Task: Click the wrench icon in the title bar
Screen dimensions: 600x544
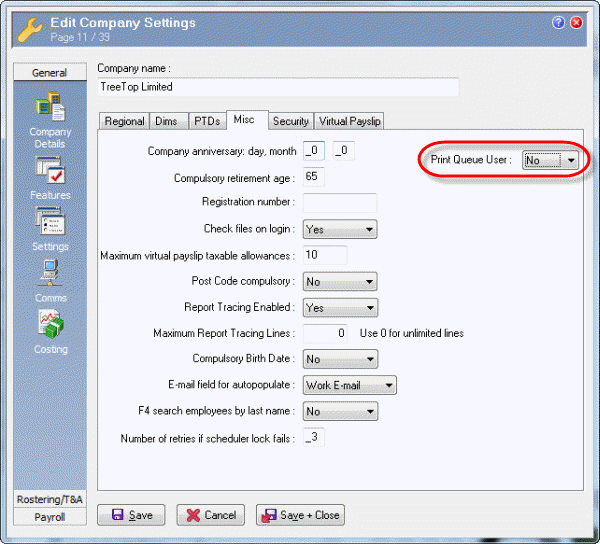Action: [x=29, y=29]
